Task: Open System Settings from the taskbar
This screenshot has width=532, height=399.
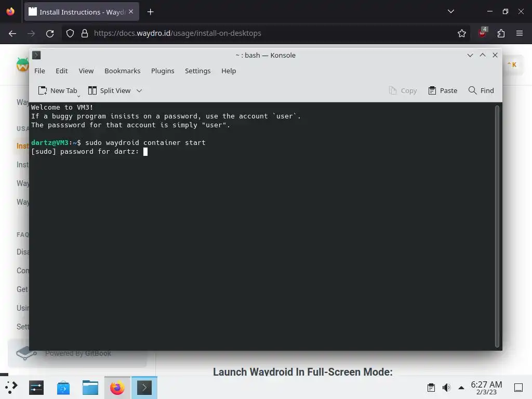Action: point(36,388)
